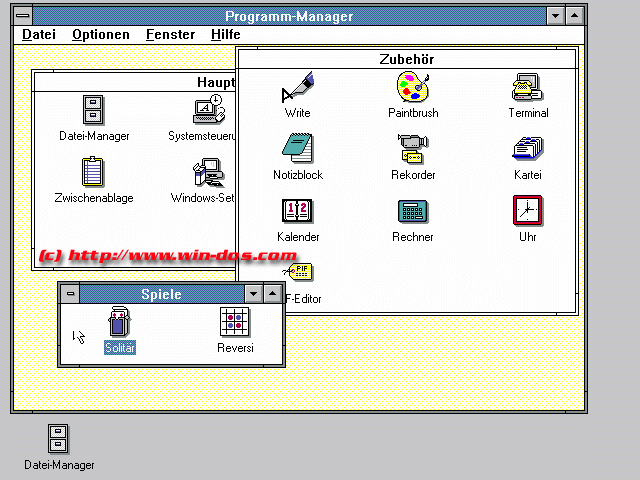Open the Optionen menu
Screen dimensions: 640x480
coord(100,34)
